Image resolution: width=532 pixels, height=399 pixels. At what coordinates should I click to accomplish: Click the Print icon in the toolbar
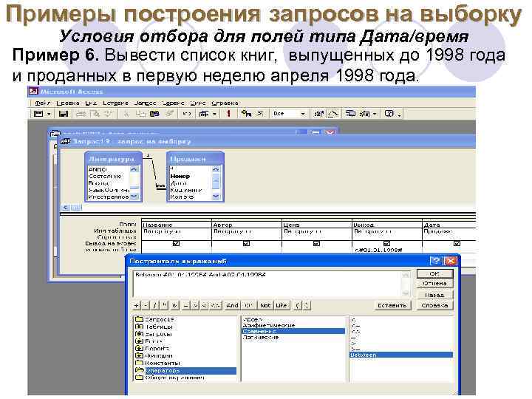81,114
